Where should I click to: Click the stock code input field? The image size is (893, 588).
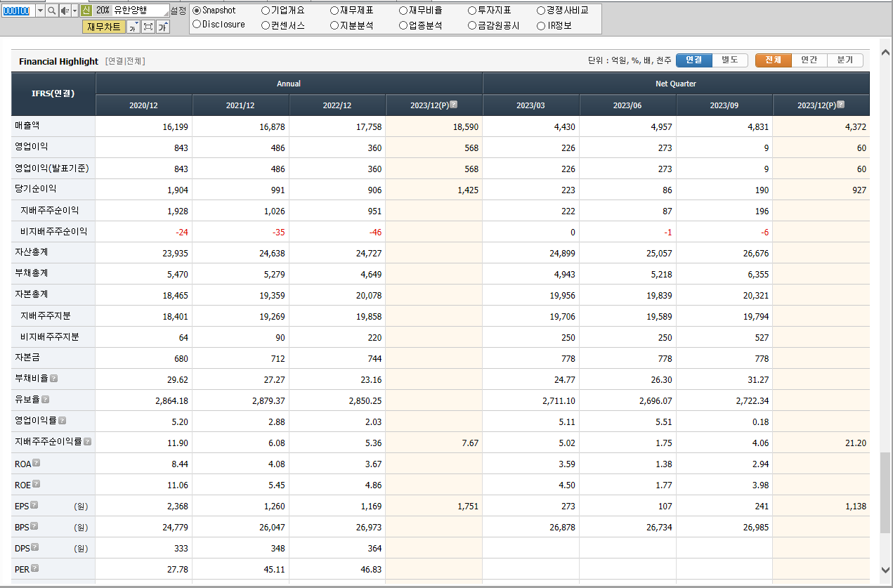18,11
